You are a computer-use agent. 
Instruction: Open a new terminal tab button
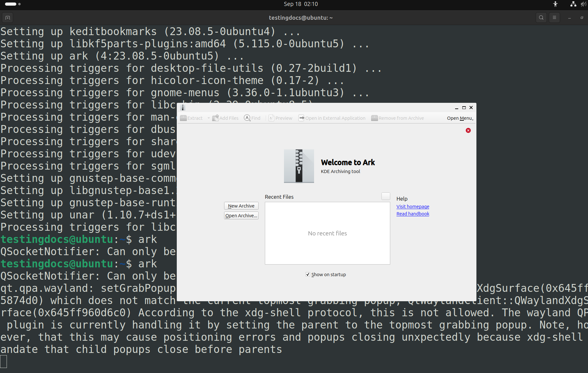coord(8,18)
